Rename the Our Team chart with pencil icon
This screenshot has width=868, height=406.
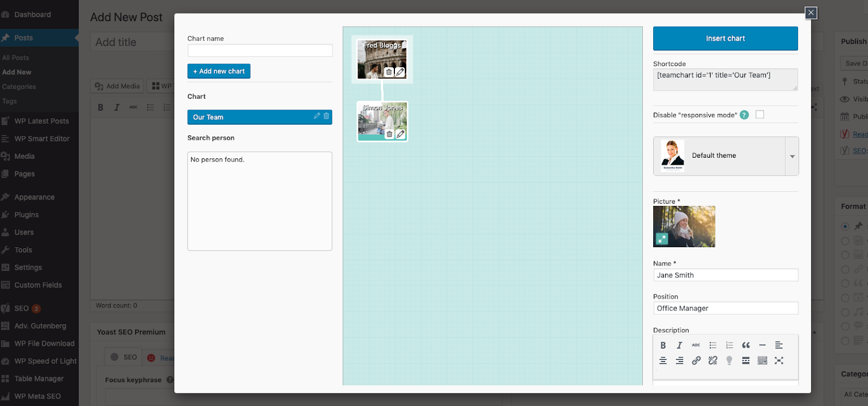pos(317,116)
